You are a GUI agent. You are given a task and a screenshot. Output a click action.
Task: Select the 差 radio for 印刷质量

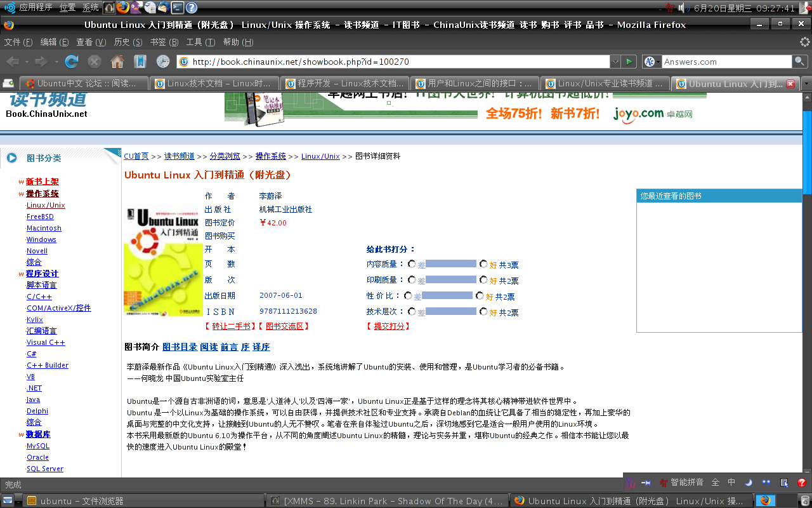[412, 280]
